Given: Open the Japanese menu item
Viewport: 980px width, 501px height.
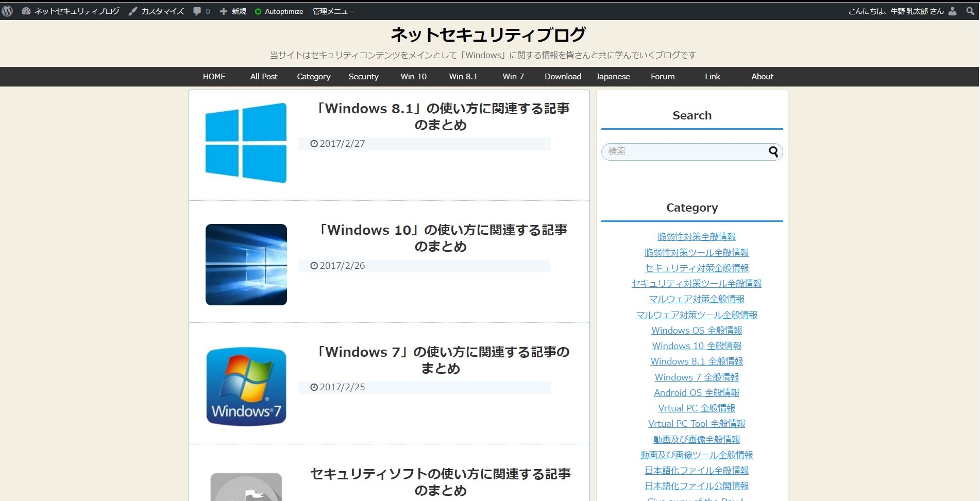Looking at the screenshot, I should [613, 77].
